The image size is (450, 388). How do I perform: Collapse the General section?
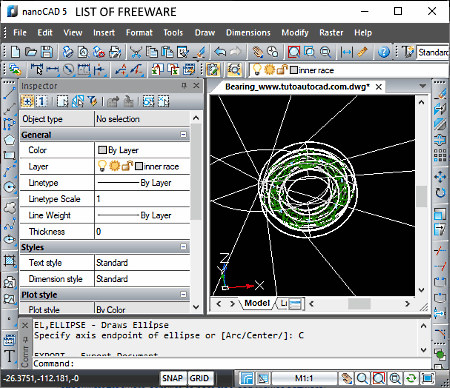[x=183, y=135]
